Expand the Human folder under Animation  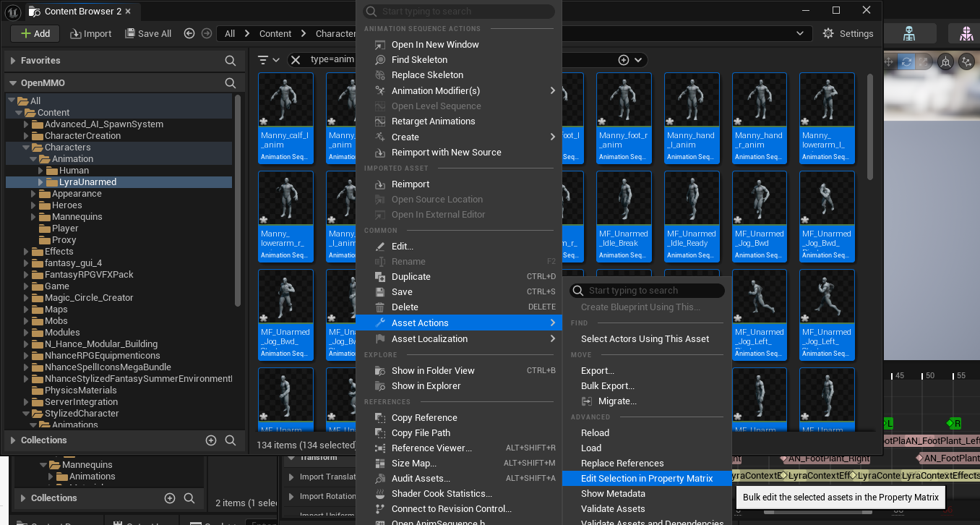point(41,171)
